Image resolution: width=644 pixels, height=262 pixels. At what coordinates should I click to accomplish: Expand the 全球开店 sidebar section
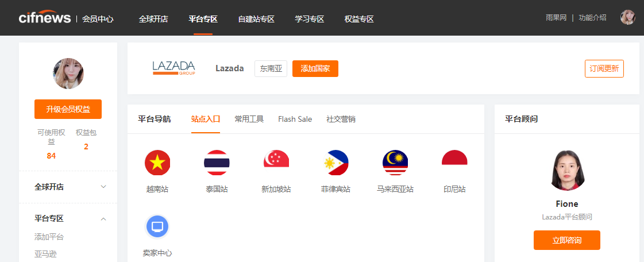103,187
